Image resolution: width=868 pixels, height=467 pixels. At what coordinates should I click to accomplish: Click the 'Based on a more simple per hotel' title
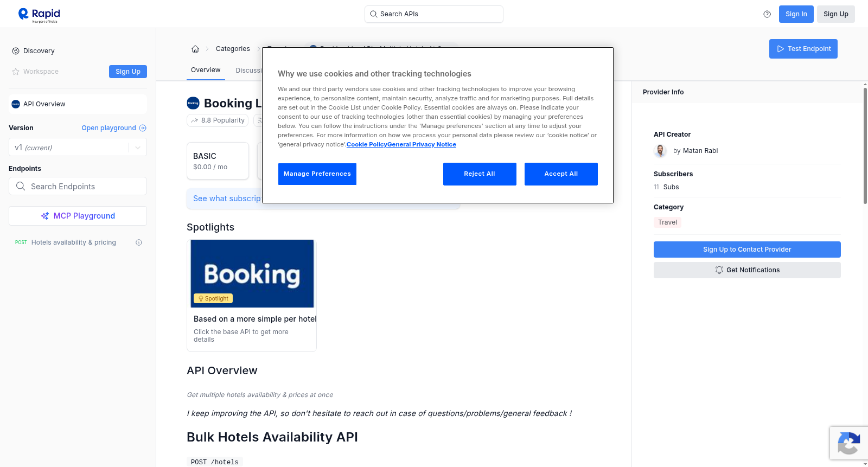[255, 319]
